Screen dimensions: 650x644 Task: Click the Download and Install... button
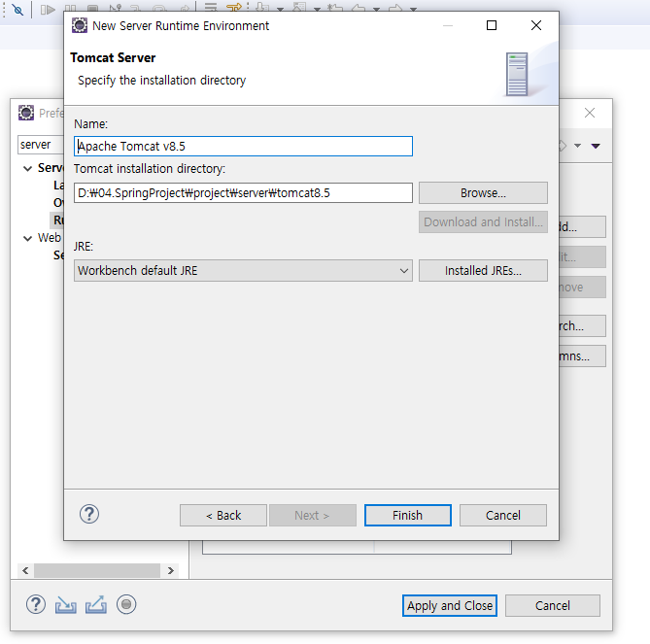483,221
